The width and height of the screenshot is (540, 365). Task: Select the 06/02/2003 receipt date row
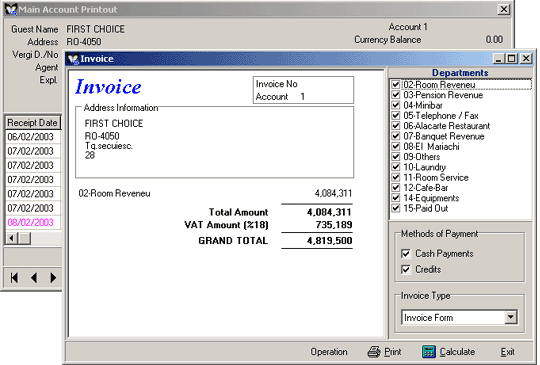point(33,137)
